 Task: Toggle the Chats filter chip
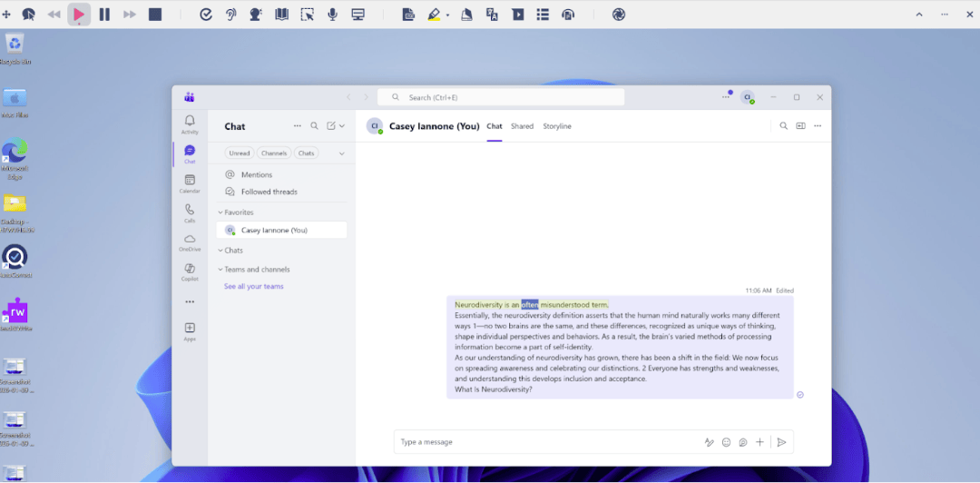point(306,153)
